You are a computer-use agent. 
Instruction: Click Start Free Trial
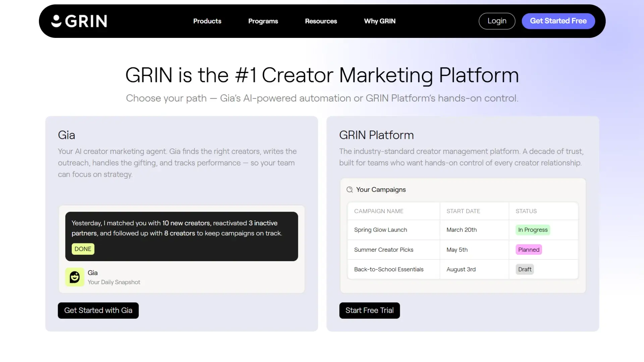[x=369, y=310]
